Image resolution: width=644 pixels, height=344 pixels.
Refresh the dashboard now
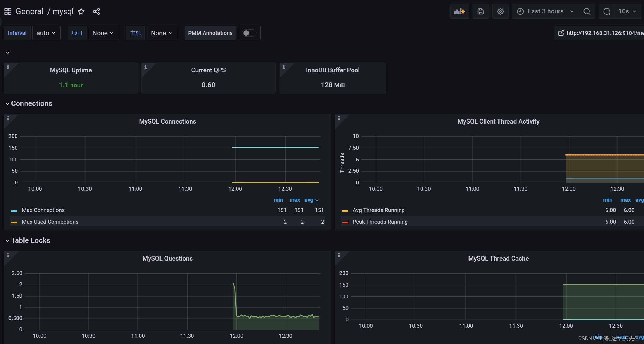click(607, 11)
